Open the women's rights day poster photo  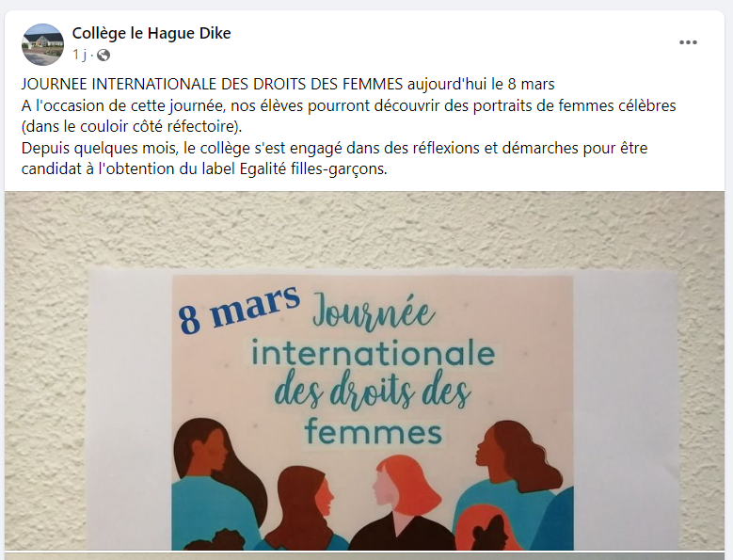365,371
